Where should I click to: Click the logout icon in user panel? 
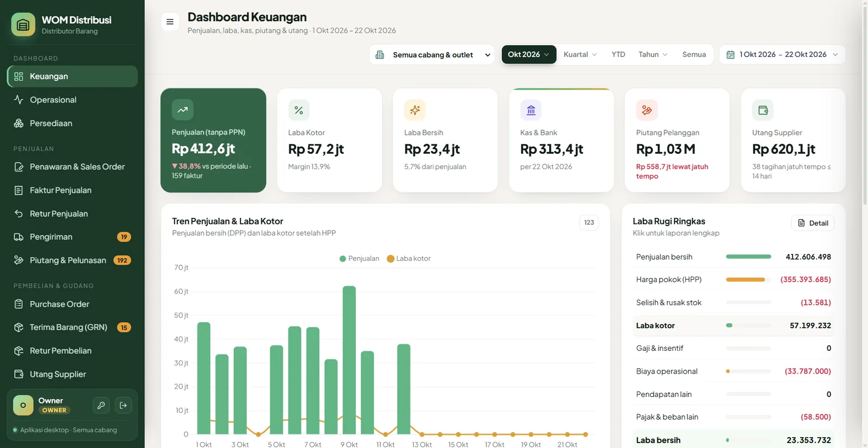123,405
